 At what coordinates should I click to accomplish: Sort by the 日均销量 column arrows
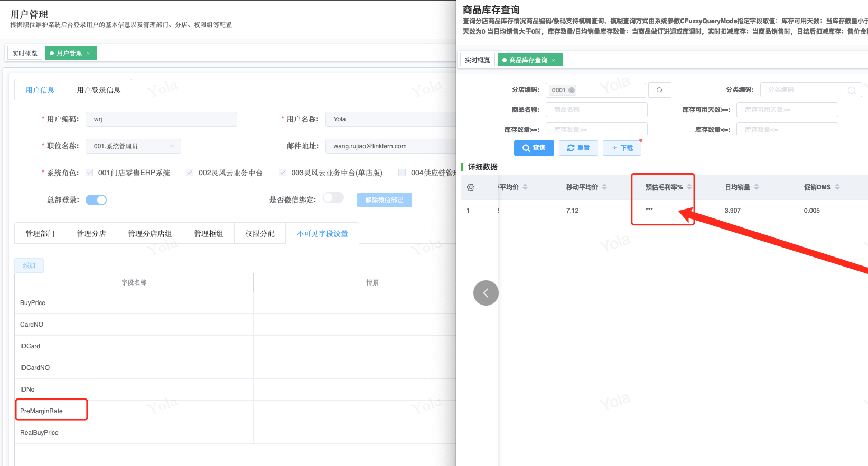coord(757,187)
